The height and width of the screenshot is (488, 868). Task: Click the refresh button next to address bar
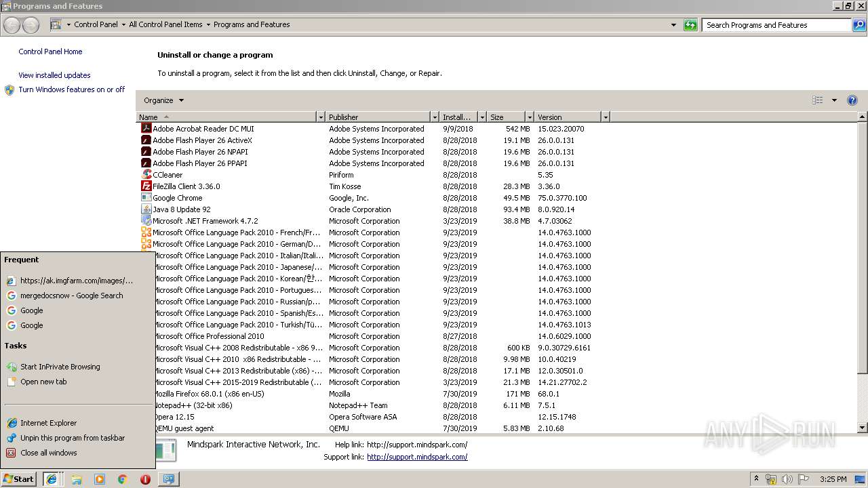coord(690,25)
